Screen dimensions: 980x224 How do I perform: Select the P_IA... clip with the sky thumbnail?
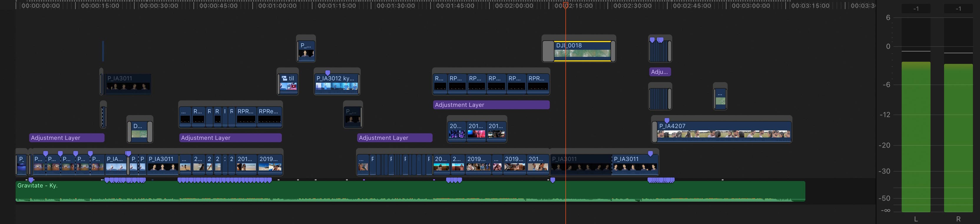point(116,165)
